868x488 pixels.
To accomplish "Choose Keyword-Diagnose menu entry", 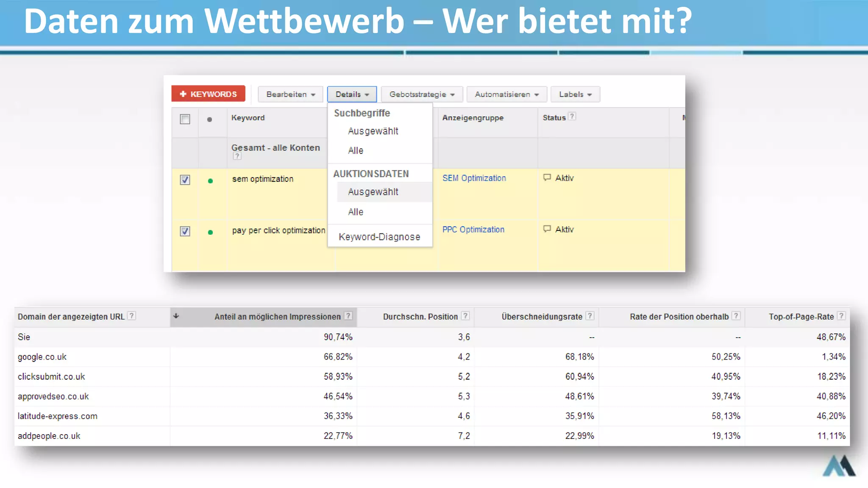I will (379, 237).
